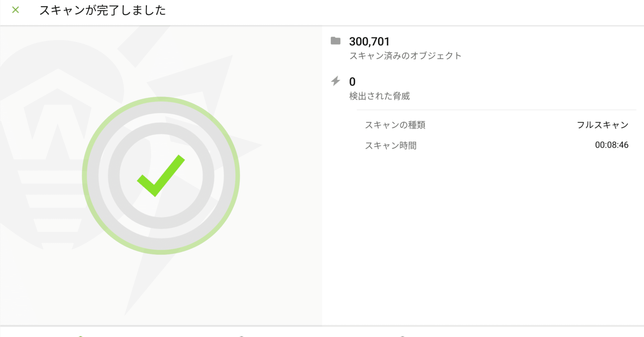Click the gray tab icon at bottom center

pos(241,336)
